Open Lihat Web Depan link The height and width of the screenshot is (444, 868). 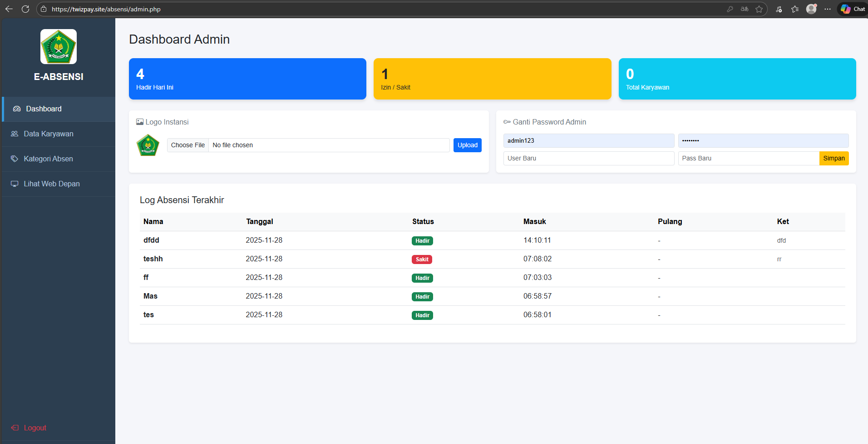[x=51, y=184]
